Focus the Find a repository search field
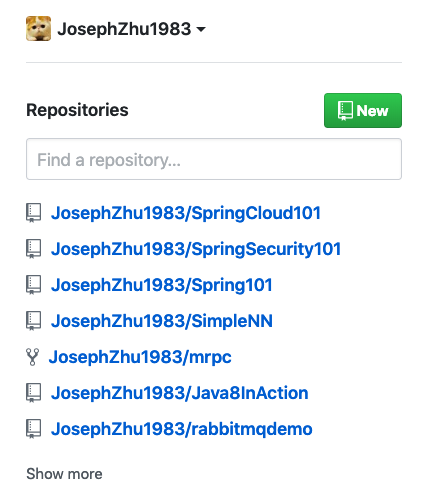 pos(214,159)
